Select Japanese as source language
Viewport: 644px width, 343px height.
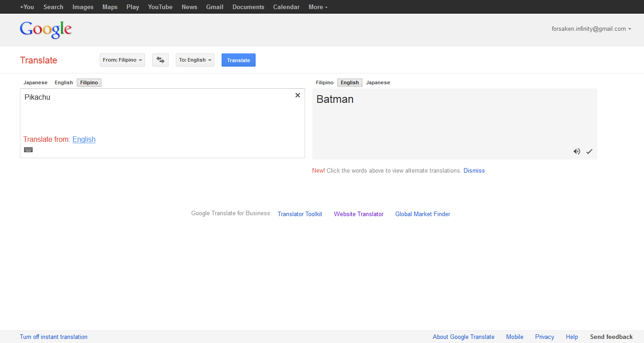point(35,82)
